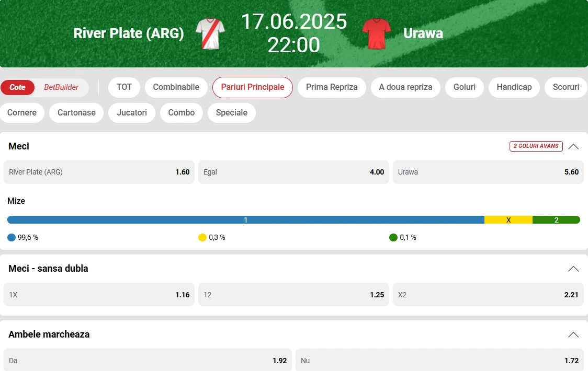This screenshot has width=588, height=371.
Task: Click the green 0,1 % legend dot
Action: click(x=393, y=237)
